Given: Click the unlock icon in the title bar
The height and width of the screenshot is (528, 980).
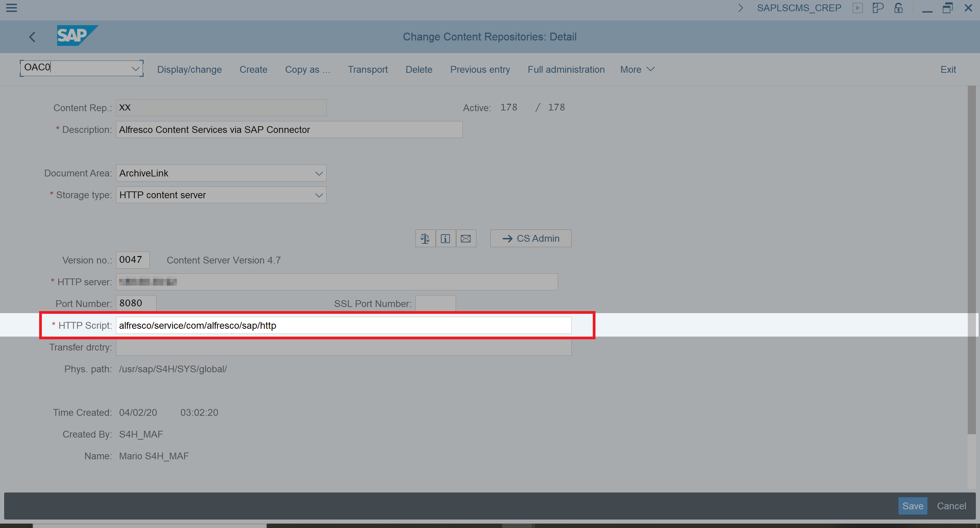Looking at the screenshot, I should click(898, 8).
